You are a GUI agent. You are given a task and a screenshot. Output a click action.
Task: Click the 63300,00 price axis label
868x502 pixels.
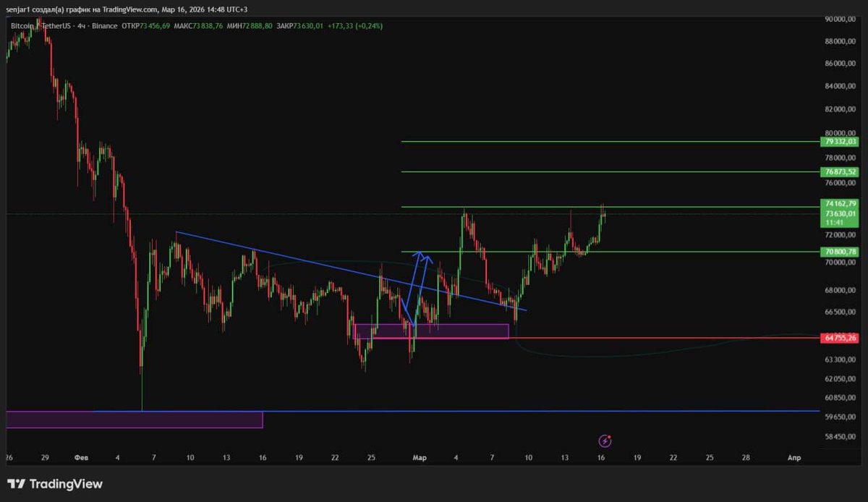841,359
